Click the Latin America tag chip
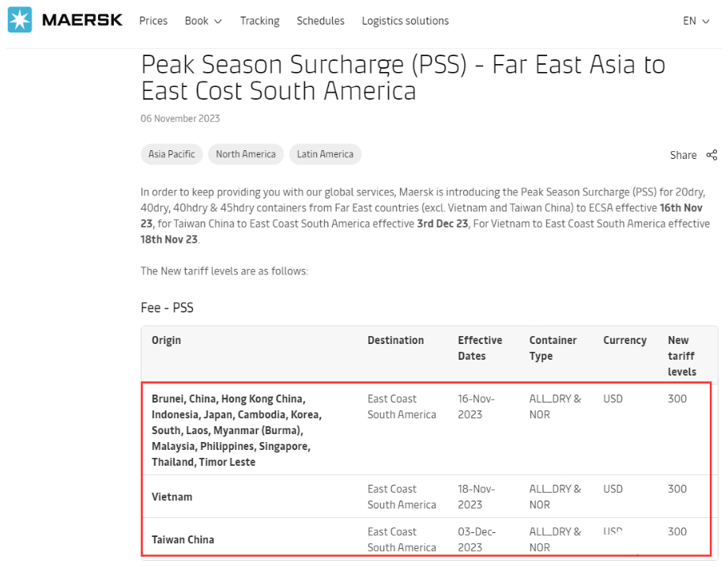The image size is (728, 567). click(x=325, y=154)
